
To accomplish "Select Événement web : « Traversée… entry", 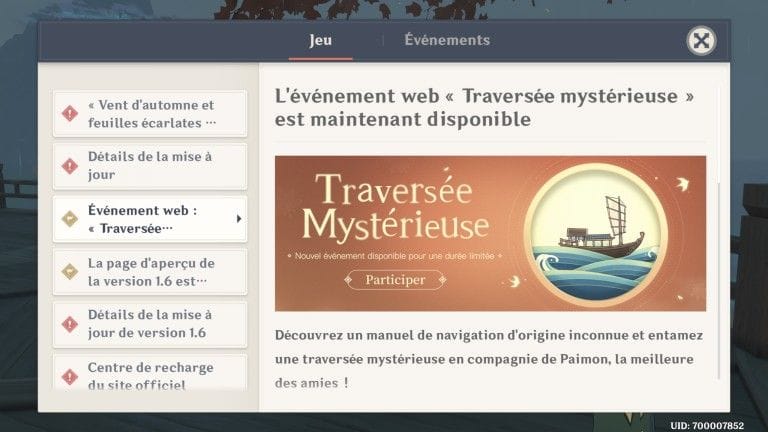I will coord(150,219).
